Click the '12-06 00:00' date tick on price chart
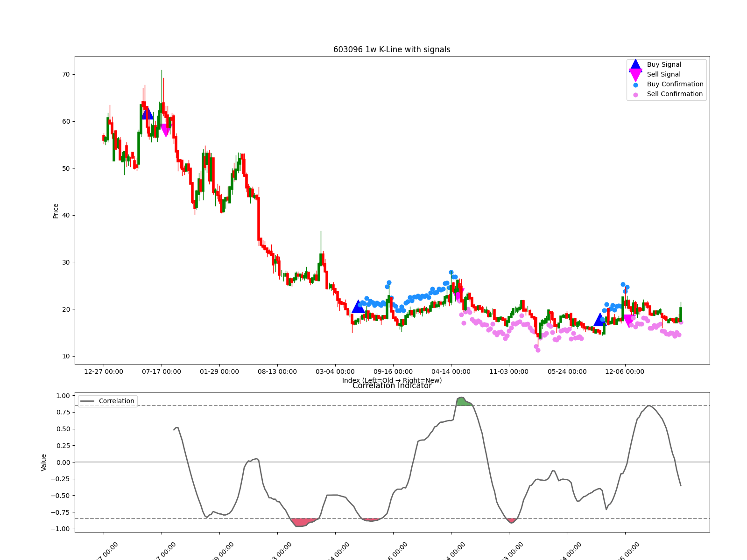This screenshot has width=747, height=560. (x=625, y=372)
